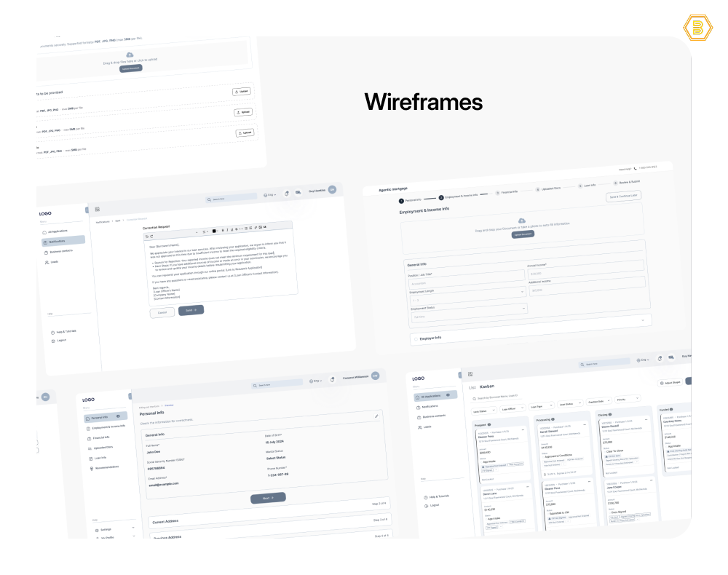The height and width of the screenshot is (575, 728).
Task: Click the Save & Continue Later button
Action: click(622, 197)
